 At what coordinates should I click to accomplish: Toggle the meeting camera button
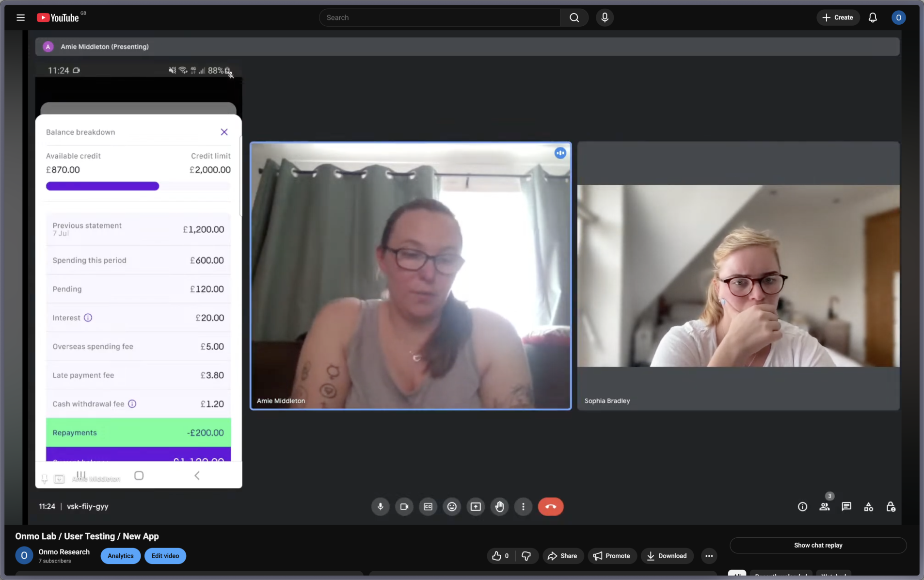pos(404,507)
